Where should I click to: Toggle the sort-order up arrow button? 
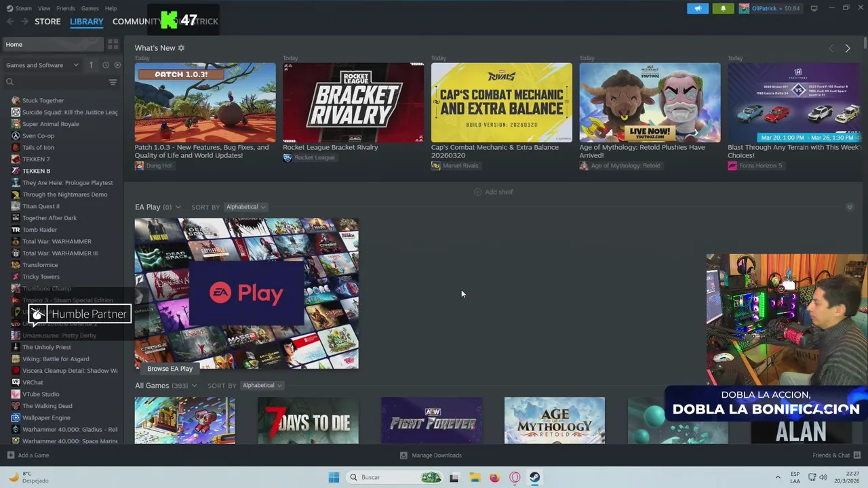(x=91, y=65)
